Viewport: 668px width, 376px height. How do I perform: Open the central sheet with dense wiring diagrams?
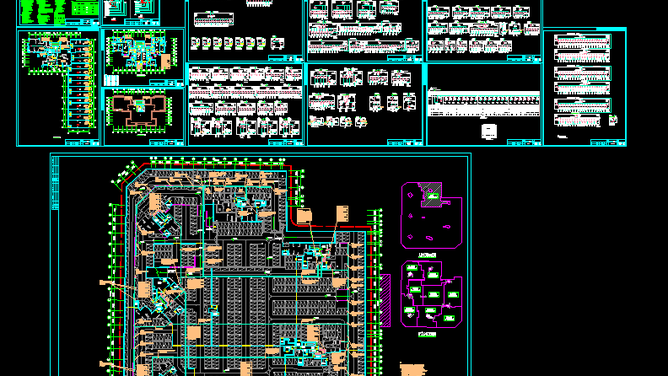(x=245, y=105)
